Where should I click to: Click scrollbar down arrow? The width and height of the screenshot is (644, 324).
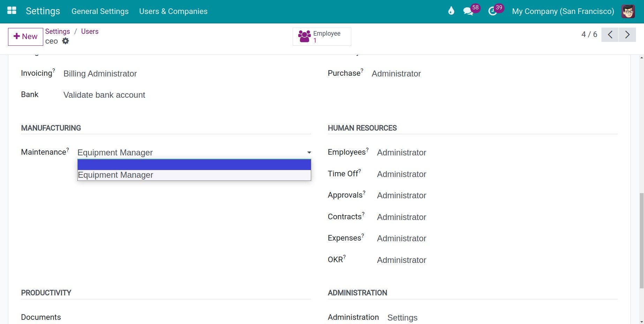click(x=641, y=322)
